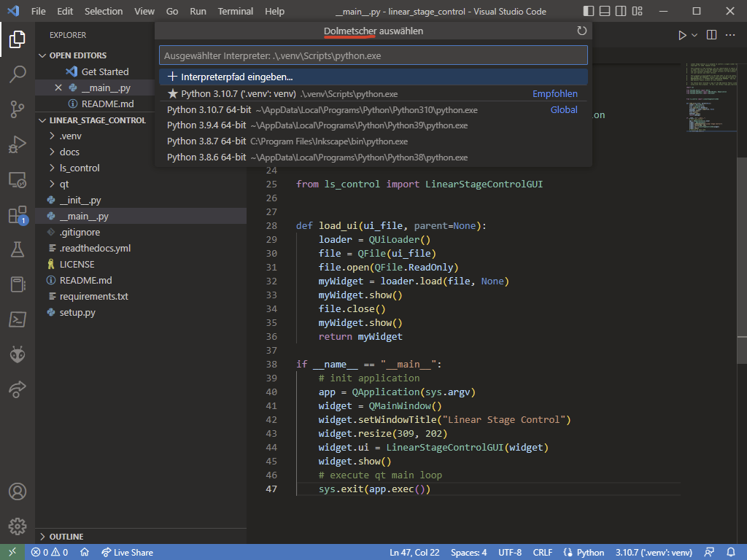Split the editor to the right

click(x=711, y=35)
